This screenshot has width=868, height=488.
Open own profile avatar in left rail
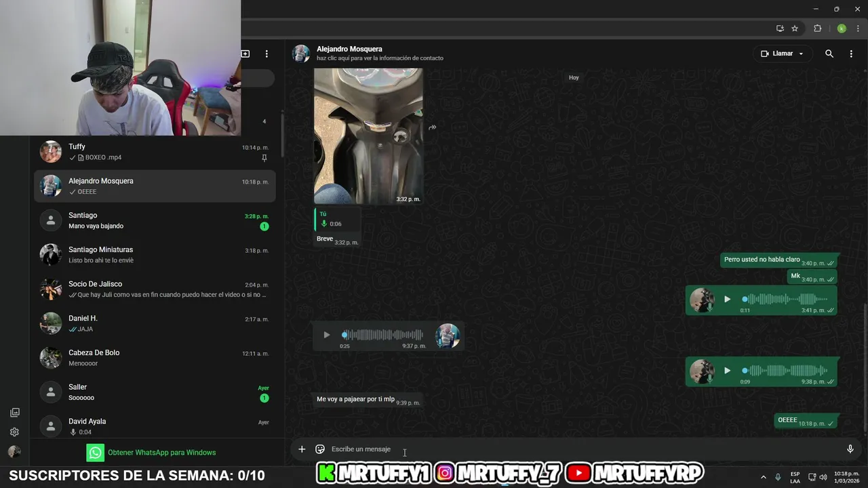click(x=14, y=451)
